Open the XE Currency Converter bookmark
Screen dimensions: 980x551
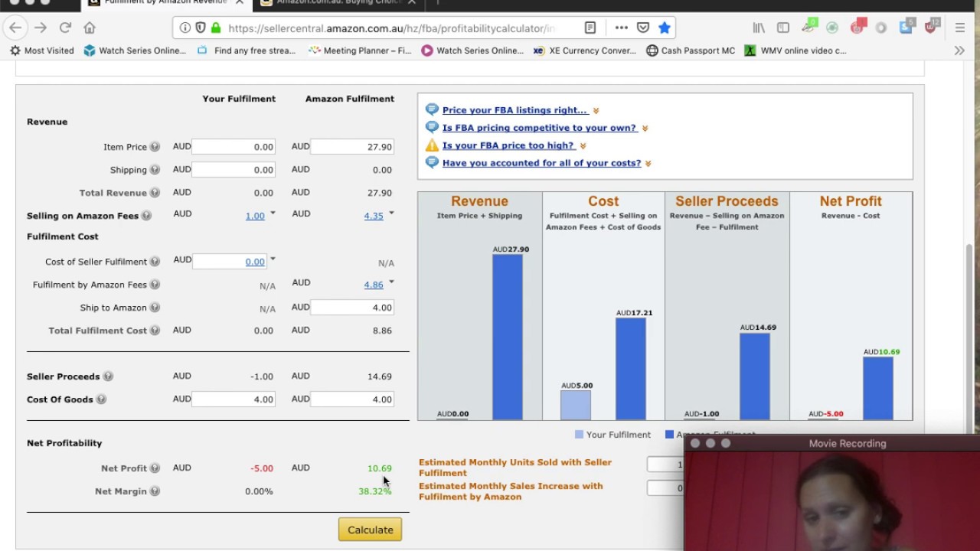584,51
